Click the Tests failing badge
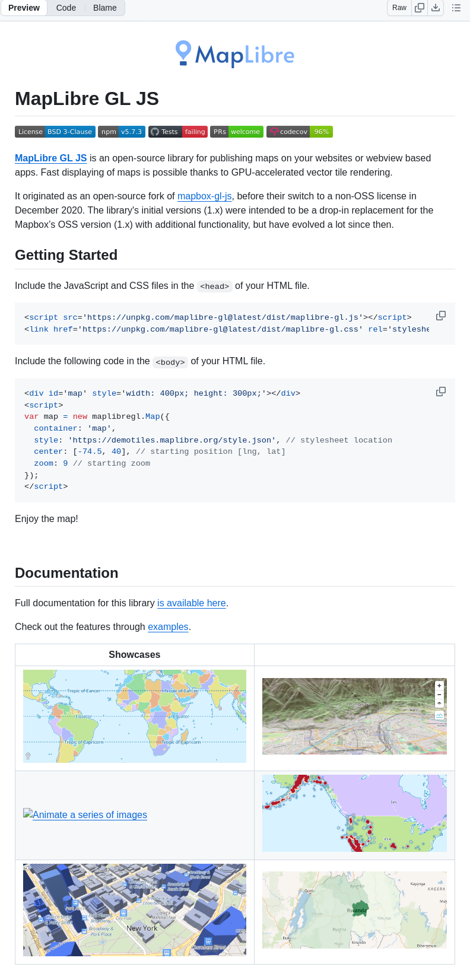Screen dimensions: 470x980 [177, 132]
